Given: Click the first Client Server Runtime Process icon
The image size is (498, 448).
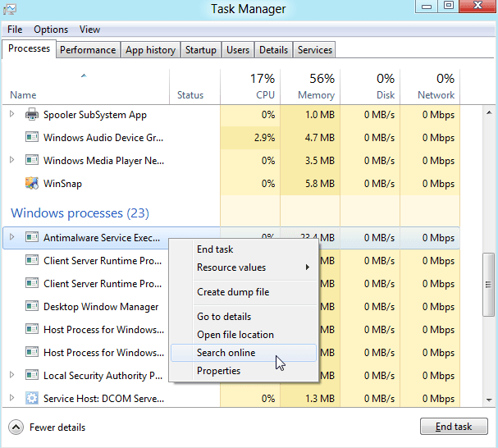Looking at the screenshot, I should [x=32, y=261].
